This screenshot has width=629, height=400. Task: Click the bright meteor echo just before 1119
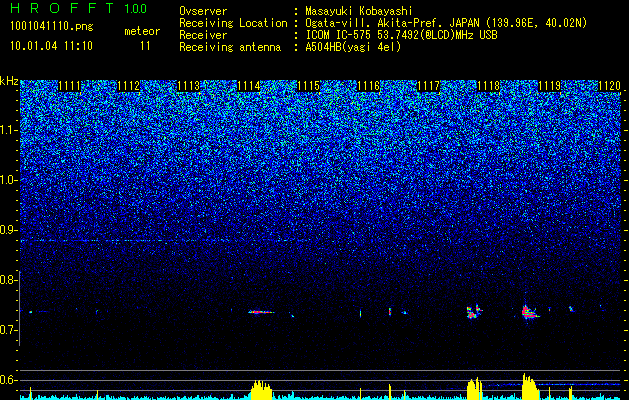[x=530, y=311]
